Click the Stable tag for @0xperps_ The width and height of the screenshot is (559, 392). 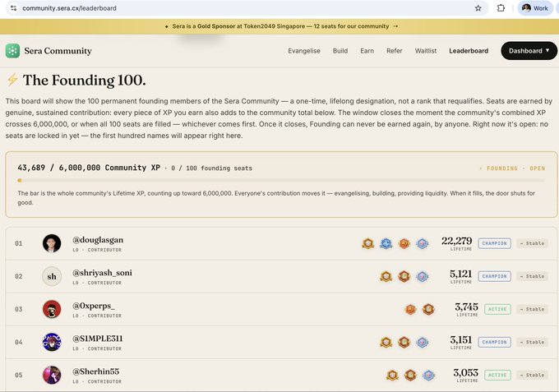pyautogui.click(x=532, y=309)
